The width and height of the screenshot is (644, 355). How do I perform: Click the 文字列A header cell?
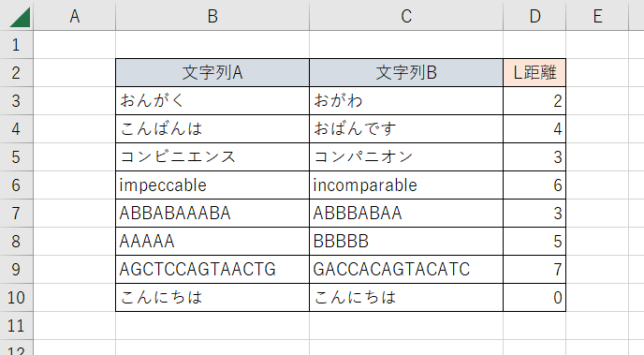click(x=212, y=73)
